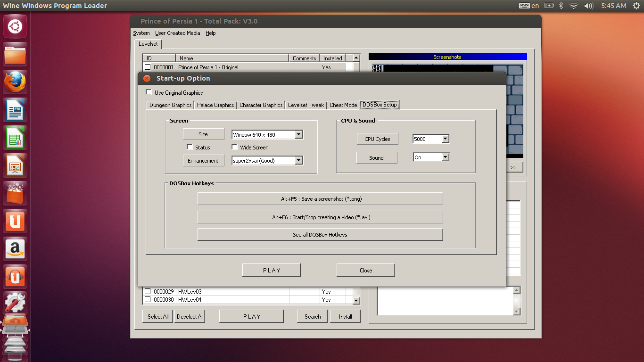Switch to Character Graphics tab
The width and height of the screenshot is (644, 362).
click(261, 105)
